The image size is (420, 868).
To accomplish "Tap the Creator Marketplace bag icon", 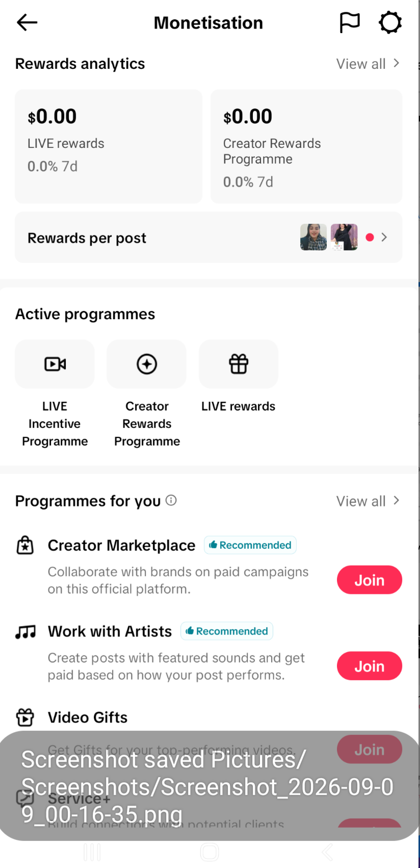I will pyautogui.click(x=25, y=545).
